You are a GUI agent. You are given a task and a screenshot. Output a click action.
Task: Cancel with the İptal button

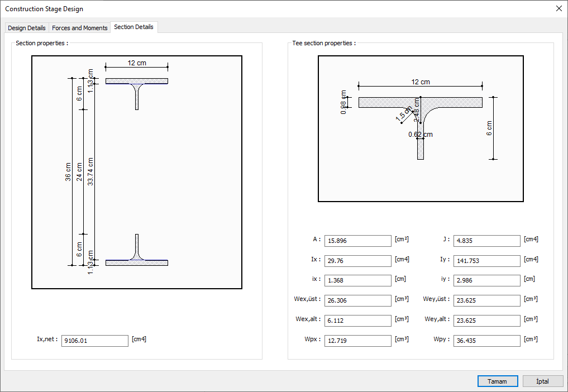coord(542,381)
